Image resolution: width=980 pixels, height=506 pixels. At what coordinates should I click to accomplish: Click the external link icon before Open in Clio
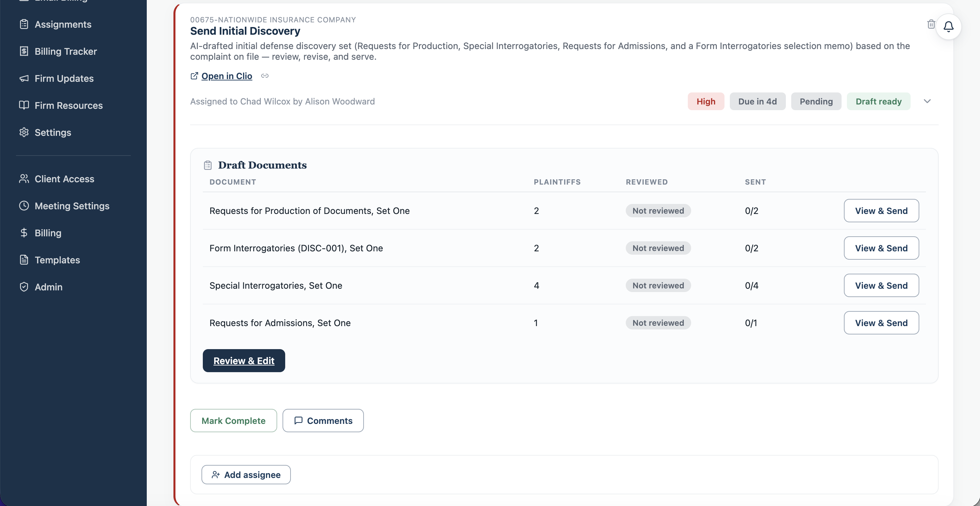[x=194, y=76]
